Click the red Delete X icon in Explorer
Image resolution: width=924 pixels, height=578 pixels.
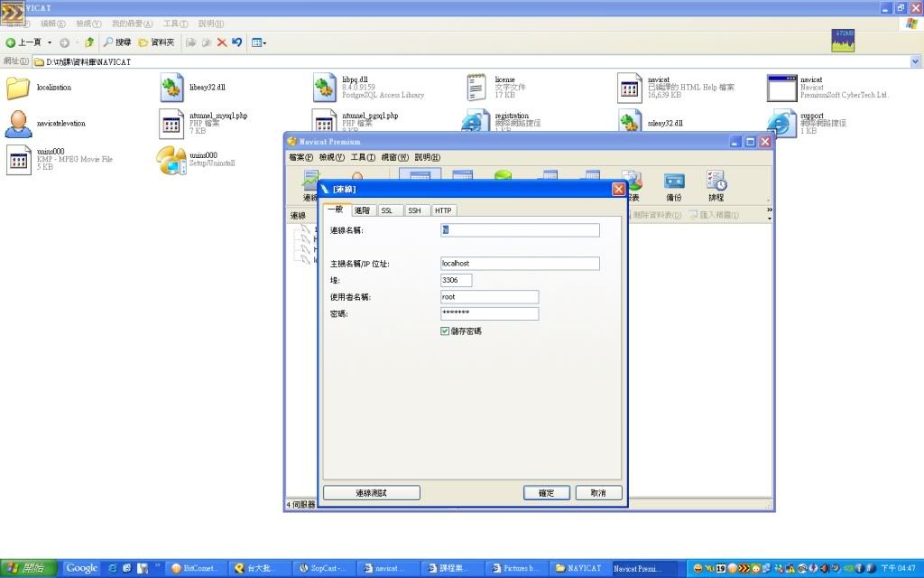[221, 42]
